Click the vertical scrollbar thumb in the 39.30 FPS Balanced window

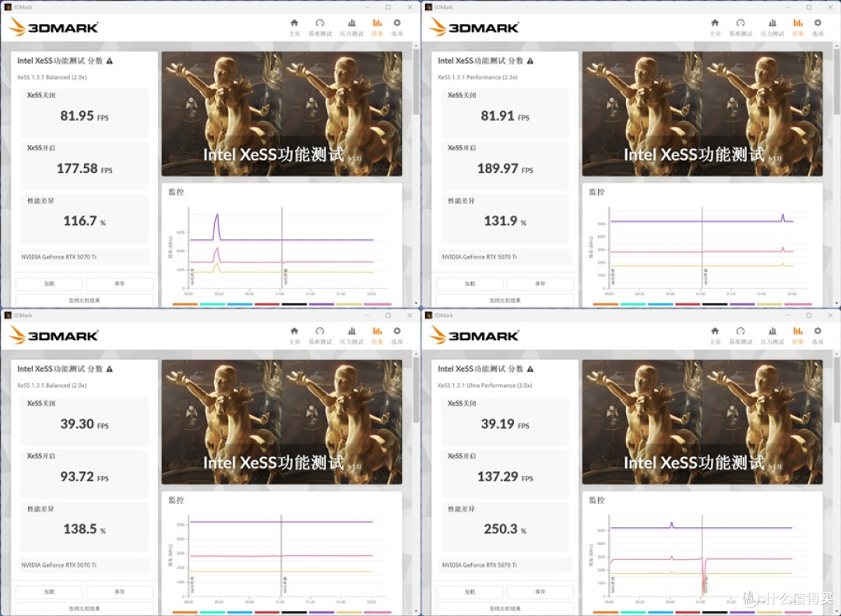(x=416, y=391)
